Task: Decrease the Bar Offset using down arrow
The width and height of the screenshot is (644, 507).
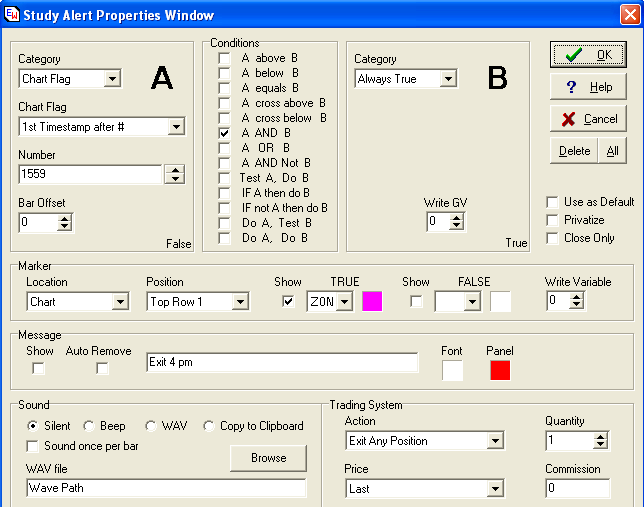Action: point(65,227)
